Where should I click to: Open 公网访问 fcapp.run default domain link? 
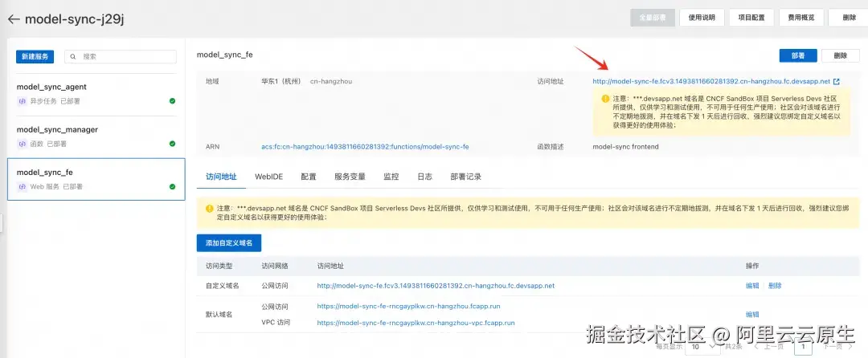pos(409,306)
